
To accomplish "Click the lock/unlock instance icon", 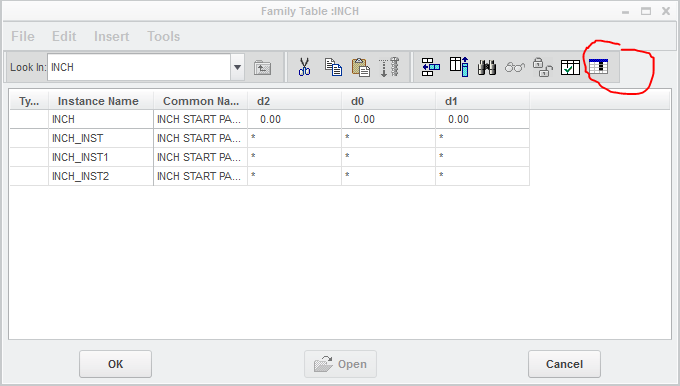I will tap(543, 67).
